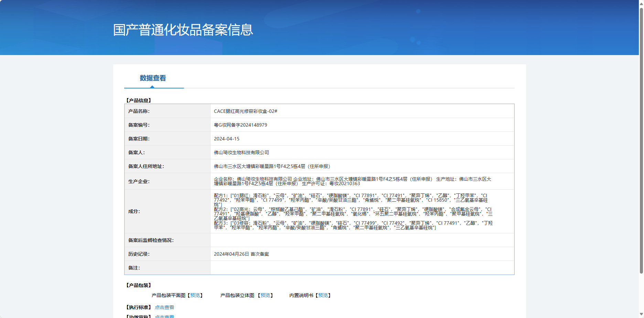Click the 备案人住所地址 address value
The height and width of the screenshot is (318, 644).
(272, 166)
